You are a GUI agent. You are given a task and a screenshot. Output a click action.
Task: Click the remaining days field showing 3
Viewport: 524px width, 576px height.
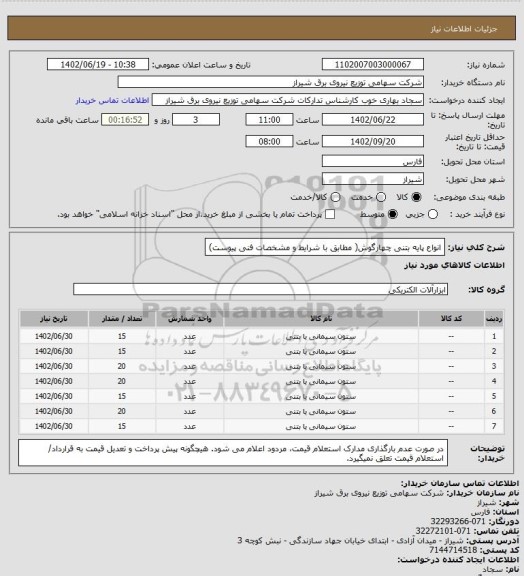tap(196, 120)
